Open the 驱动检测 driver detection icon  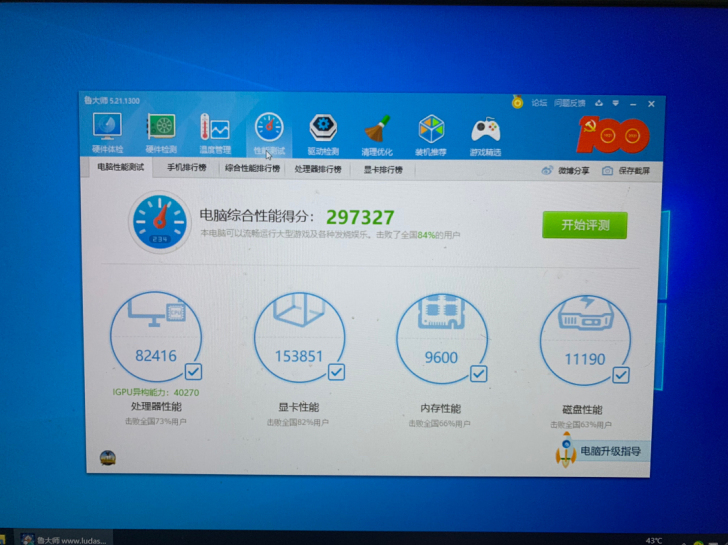pos(323,135)
